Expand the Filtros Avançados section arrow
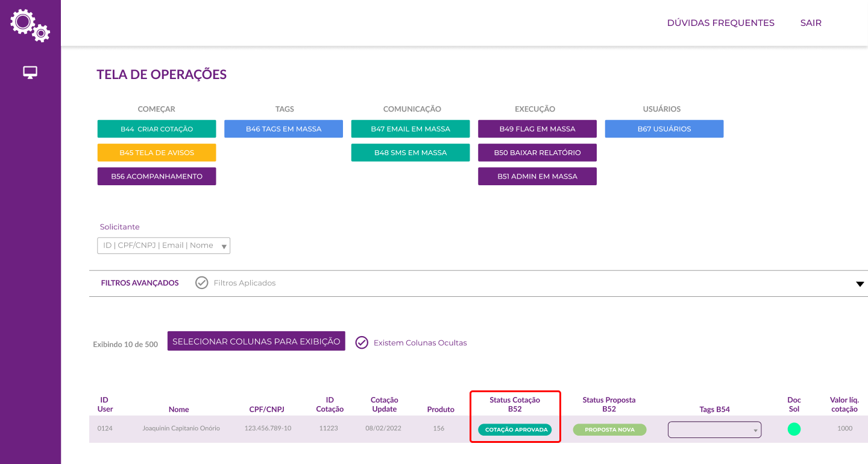 point(860,284)
